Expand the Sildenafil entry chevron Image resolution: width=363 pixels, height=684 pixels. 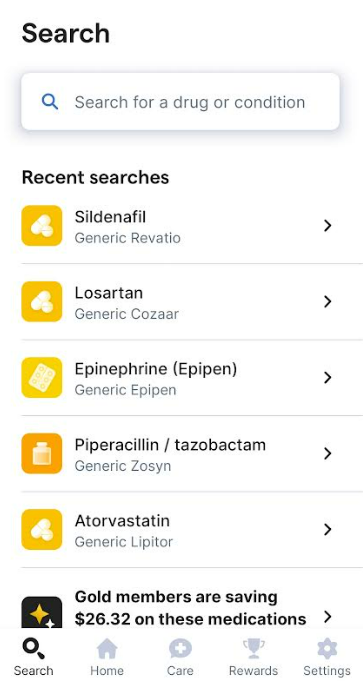[x=328, y=226]
